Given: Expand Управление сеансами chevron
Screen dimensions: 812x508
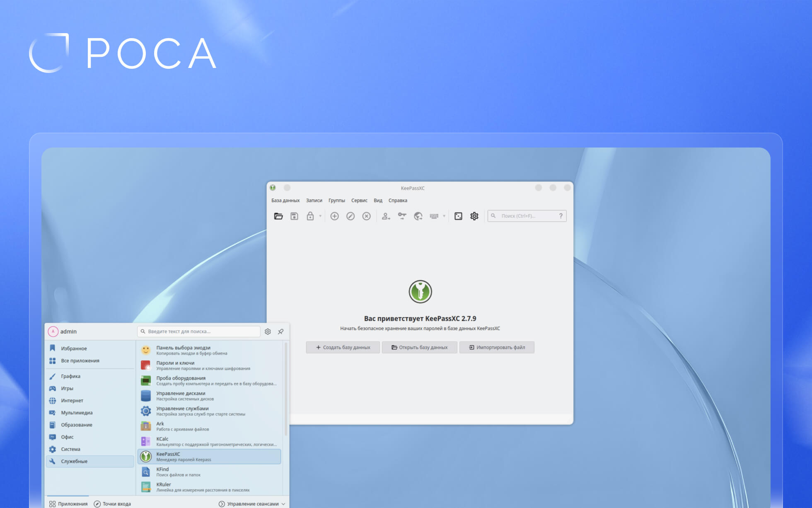Looking at the screenshot, I should 283,504.
